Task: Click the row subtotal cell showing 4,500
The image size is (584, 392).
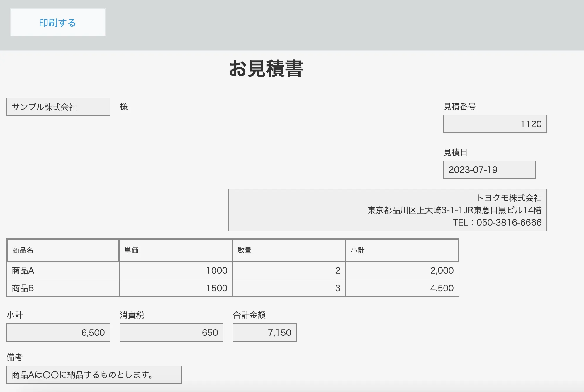Action: [402, 288]
